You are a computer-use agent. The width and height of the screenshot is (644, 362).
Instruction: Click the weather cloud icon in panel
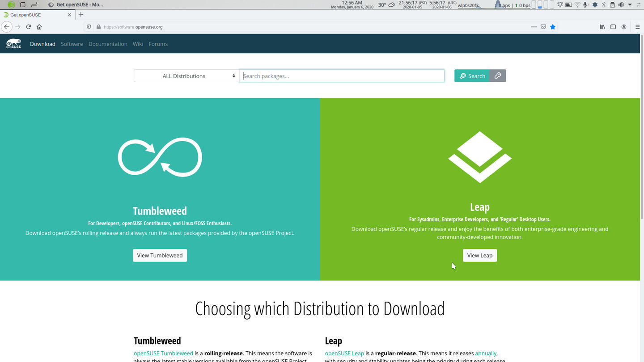[391, 5]
